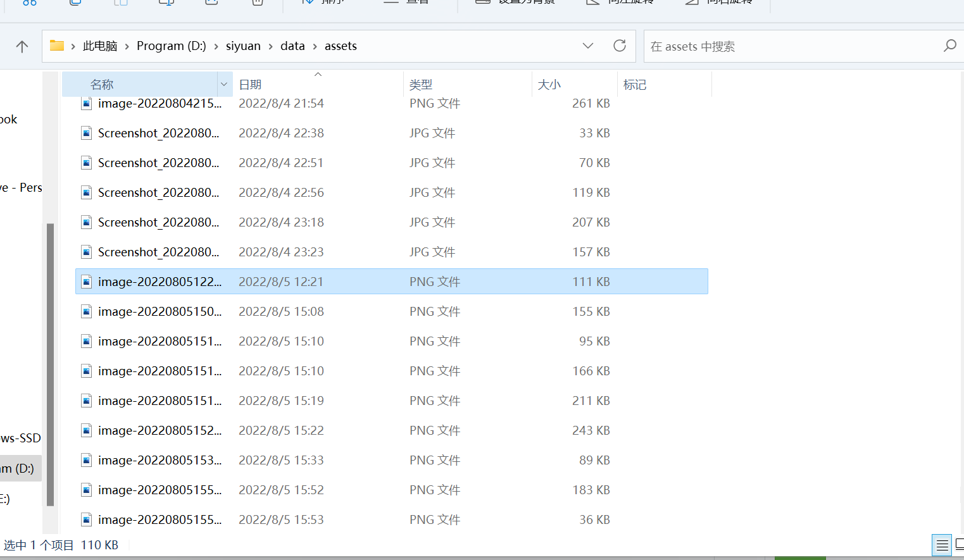The width and height of the screenshot is (964, 560).
Task: Click the icon of the Screenshot dated 22:56
Action: [87, 192]
